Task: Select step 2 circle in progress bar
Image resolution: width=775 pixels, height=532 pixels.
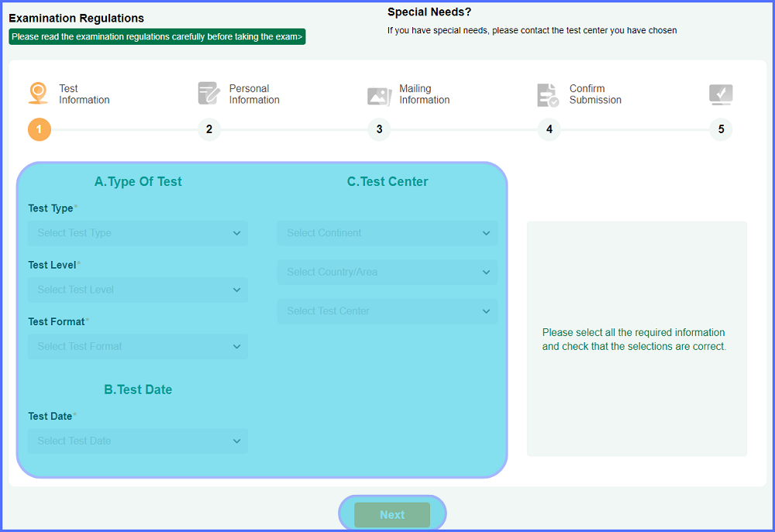Action: (x=209, y=129)
